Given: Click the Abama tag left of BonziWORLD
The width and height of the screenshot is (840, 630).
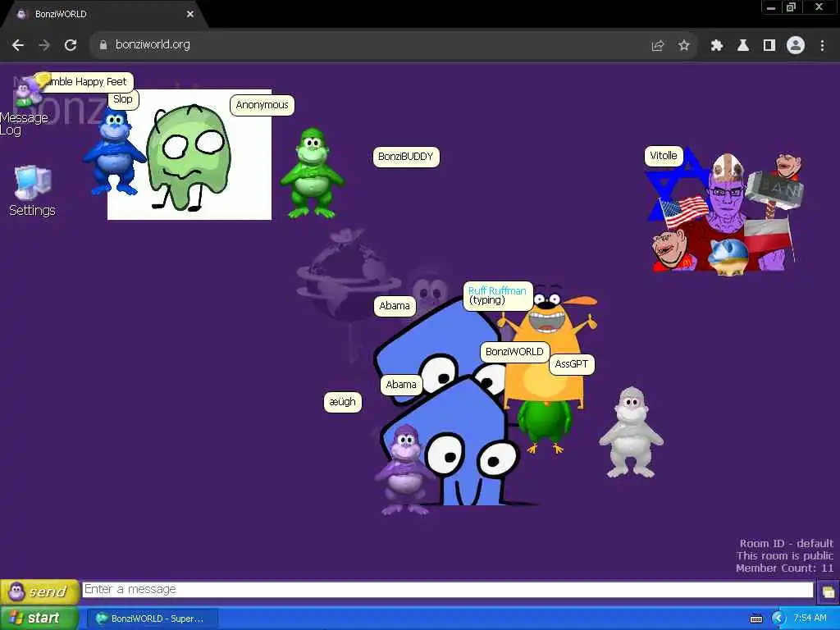Looking at the screenshot, I should point(400,385).
